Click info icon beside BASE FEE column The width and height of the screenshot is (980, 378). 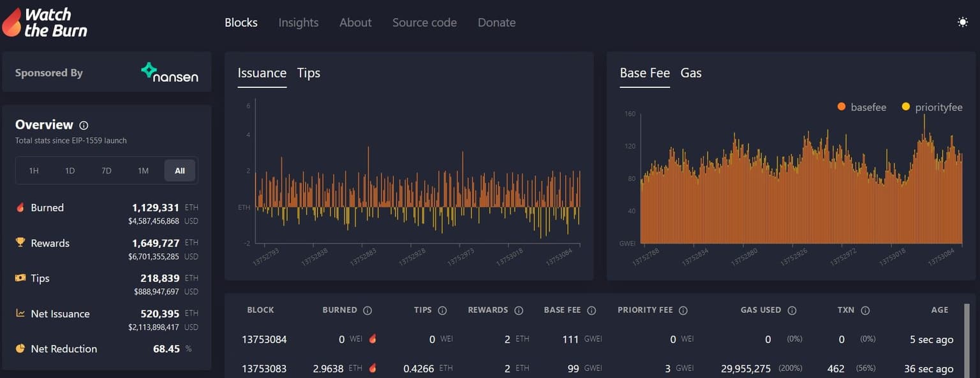591,310
